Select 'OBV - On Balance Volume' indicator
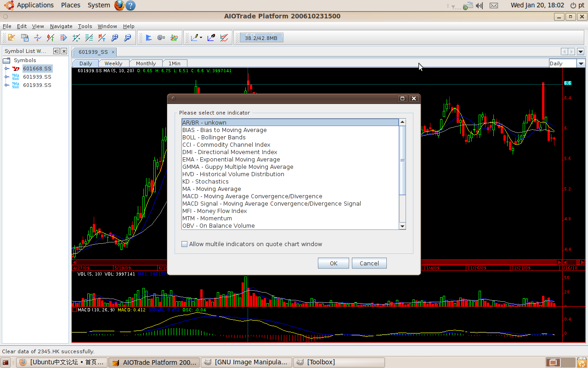 (290, 226)
